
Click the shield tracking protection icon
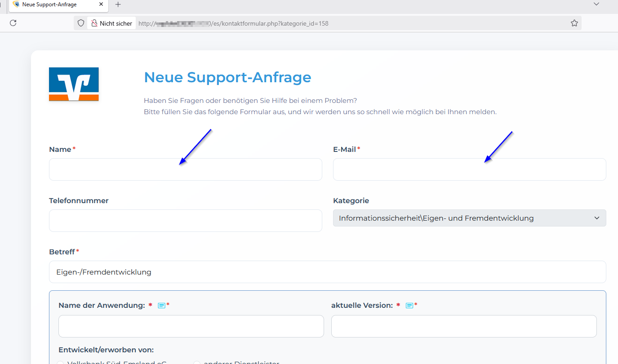pos(81,23)
